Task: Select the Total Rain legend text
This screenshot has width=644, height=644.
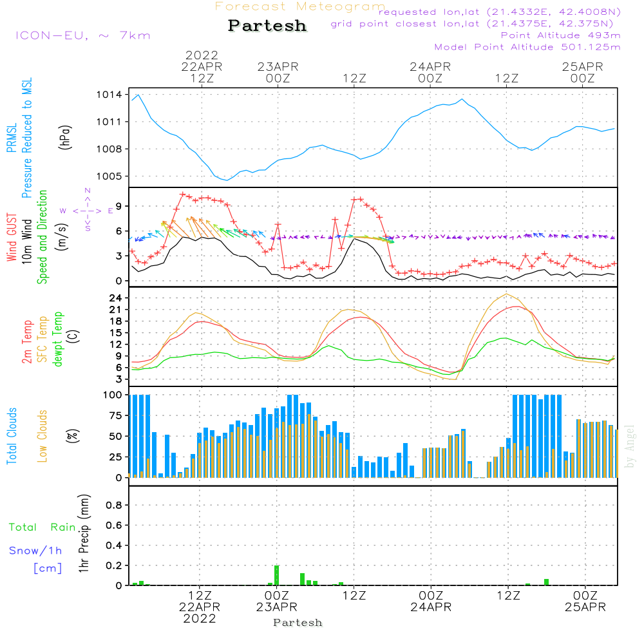Action: (43, 527)
